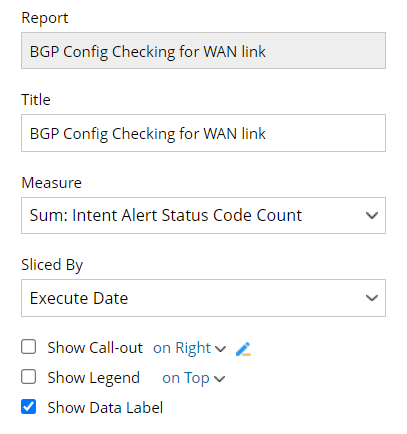Image resolution: width=407 pixels, height=434 pixels.
Task: Click inside the Title input field
Action: (203, 133)
